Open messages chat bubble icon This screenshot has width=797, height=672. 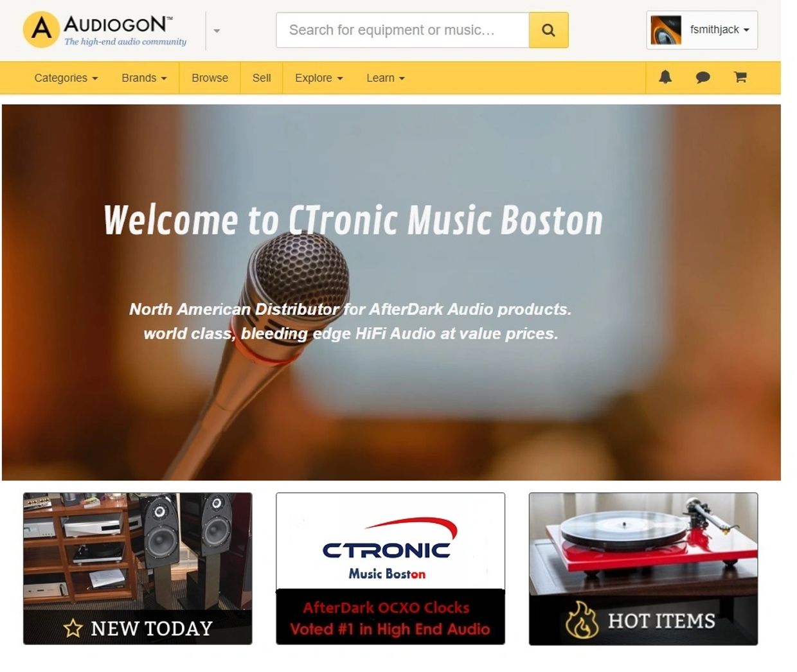pos(703,78)
